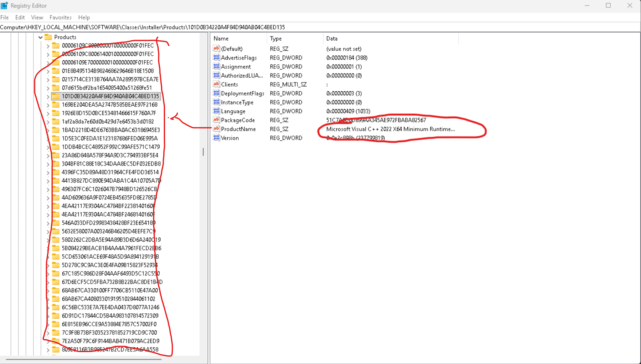Click the DWORD icon beside AdvertiseFlags

pos(216,58)
